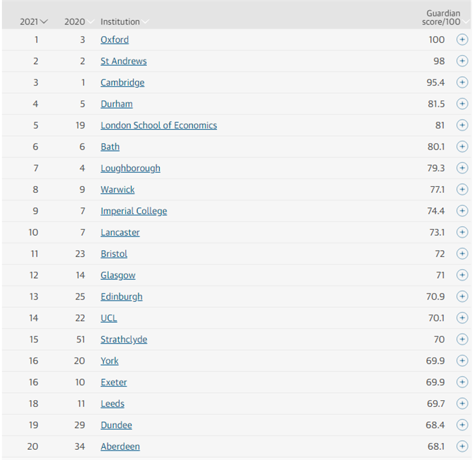476x460 pixels.
Task: Expand details for St Andrews row
Action: [x=462, y=61]
